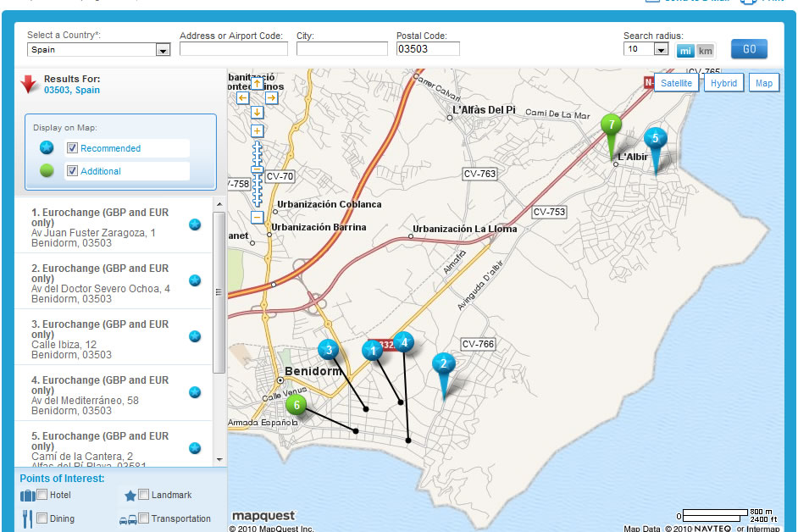798x532 pixels.
Task: Zoom in the map with plus button
Action: [x=257, y=130]
